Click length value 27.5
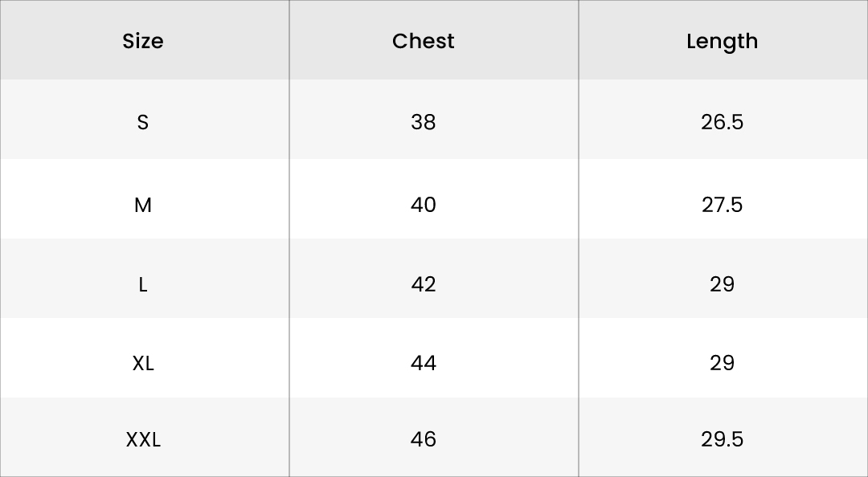 click(722, 205)
